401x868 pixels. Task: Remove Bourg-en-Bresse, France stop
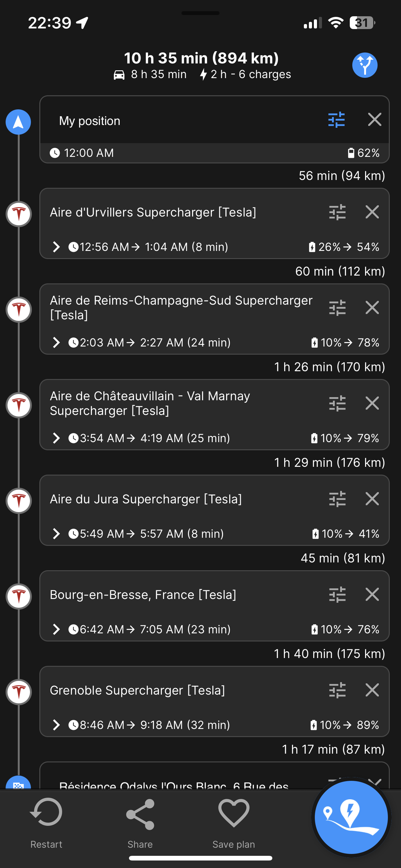coord(372,594)
